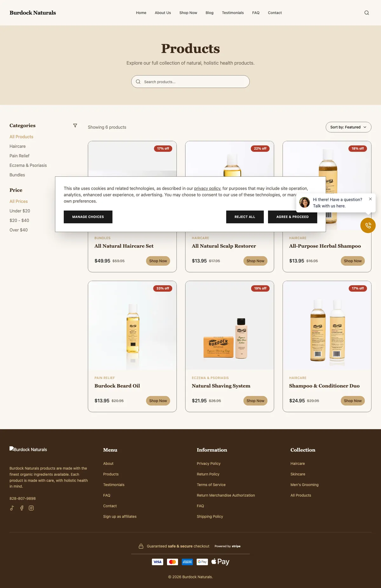The width and height of the screenshot is (381, 588).
Task: Open Men's Grooming collection link
Action: pyautogui.click(x=304, y=485)
